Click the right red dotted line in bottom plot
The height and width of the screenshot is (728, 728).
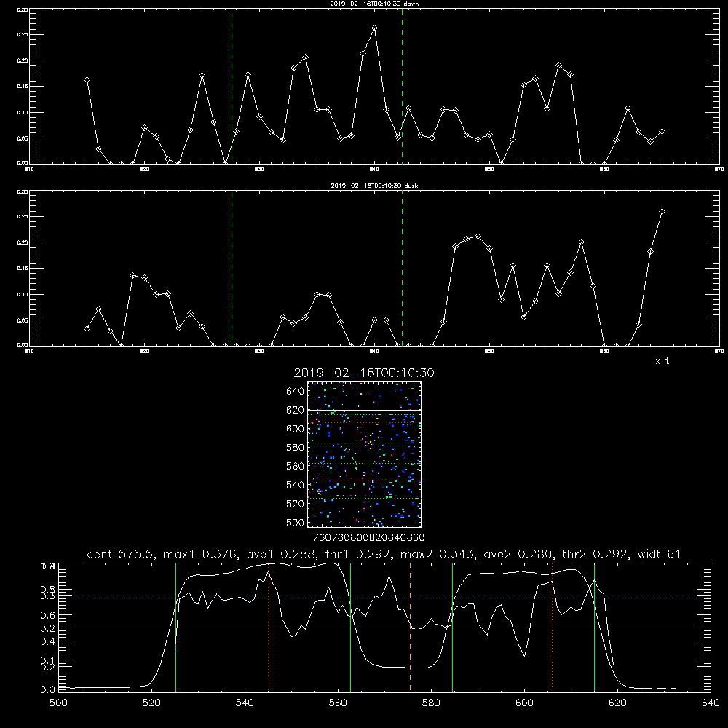(552, 628)
